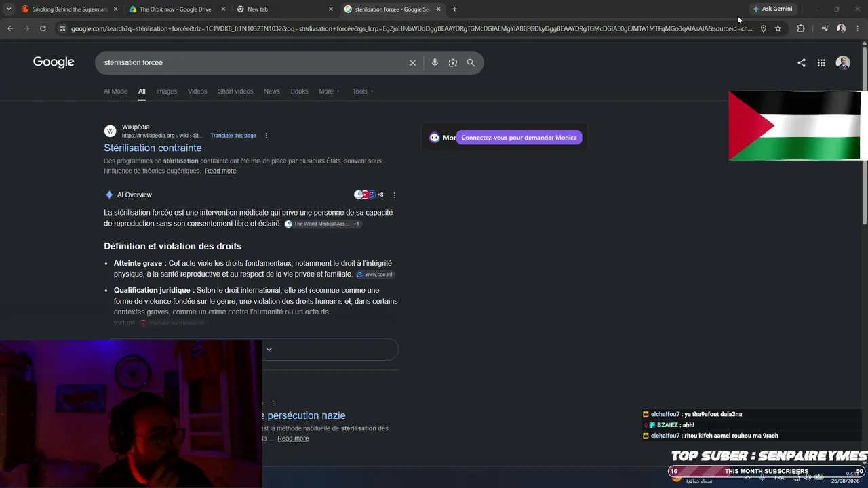
Task: Click the share icon on Google results
Action: tap(802, 62)
